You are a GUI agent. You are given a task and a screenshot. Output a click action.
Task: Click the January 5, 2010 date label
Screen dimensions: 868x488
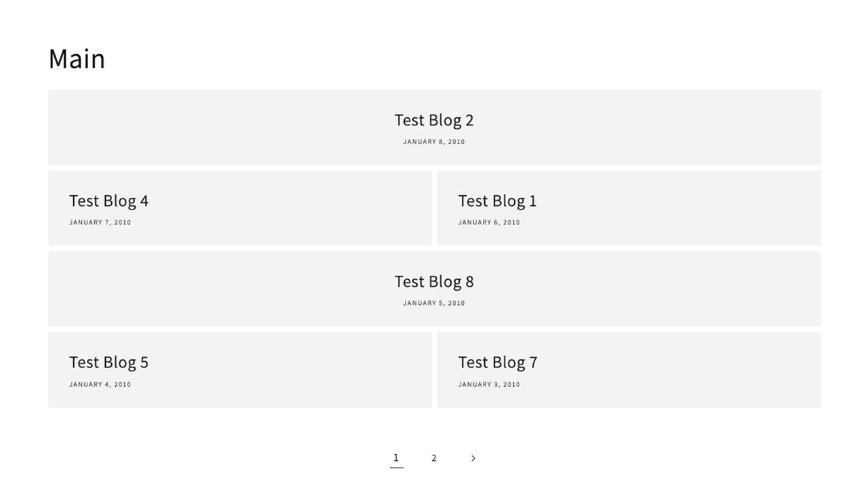click(x=434, y=302)
